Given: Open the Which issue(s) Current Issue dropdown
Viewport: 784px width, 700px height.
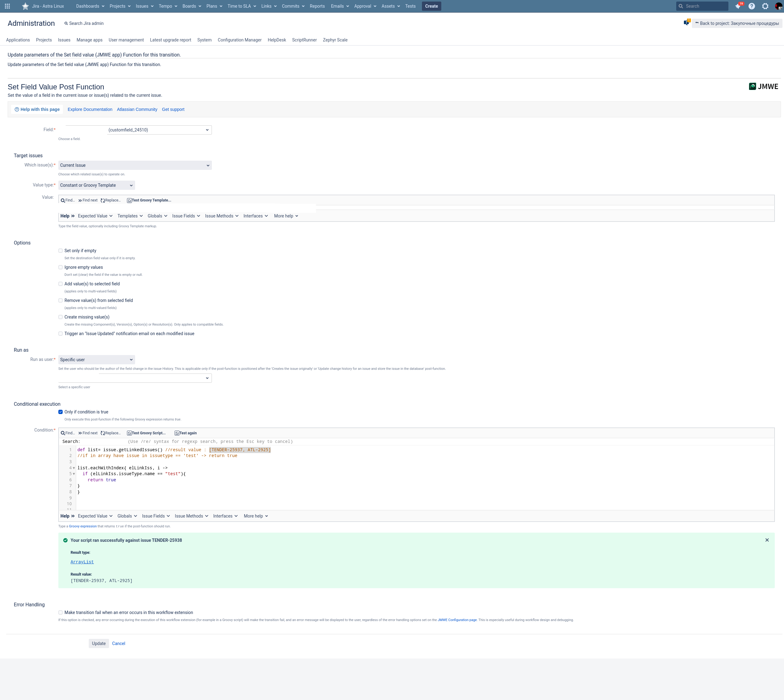Looking at the screenshot, I should click(135, 165).
